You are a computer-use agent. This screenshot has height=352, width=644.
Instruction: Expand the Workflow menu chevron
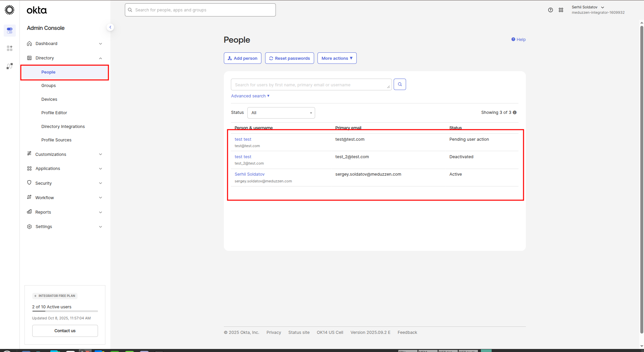tap(100, 198)
